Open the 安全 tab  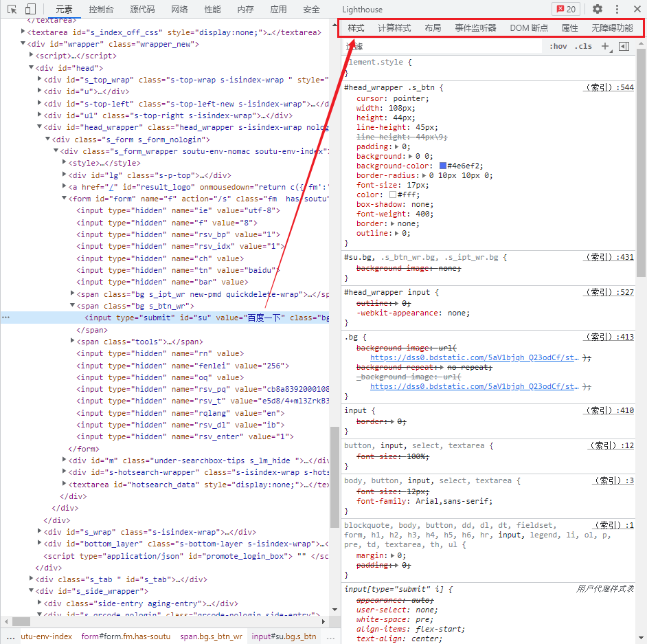coord(311,9)
